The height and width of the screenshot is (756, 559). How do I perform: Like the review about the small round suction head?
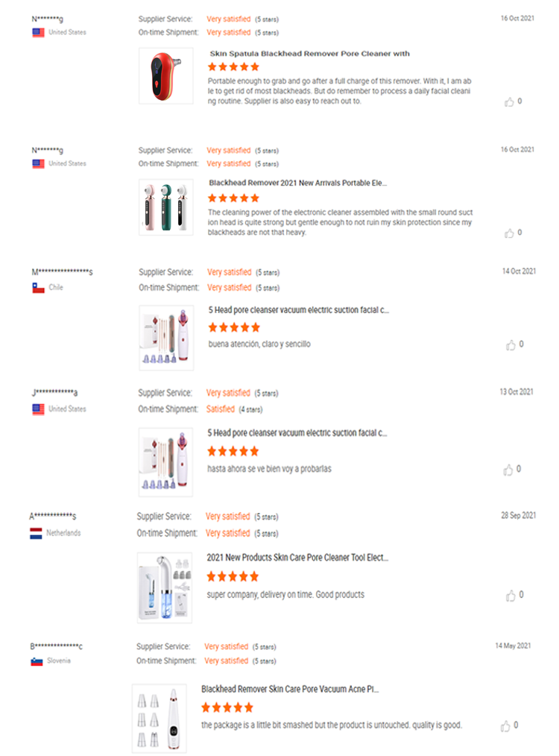tap(509, 233)
